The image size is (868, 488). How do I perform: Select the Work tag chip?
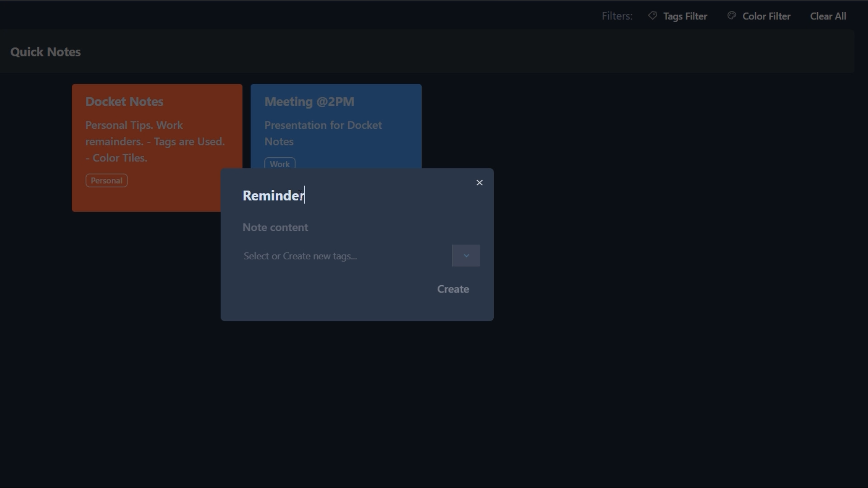point(280,164)
